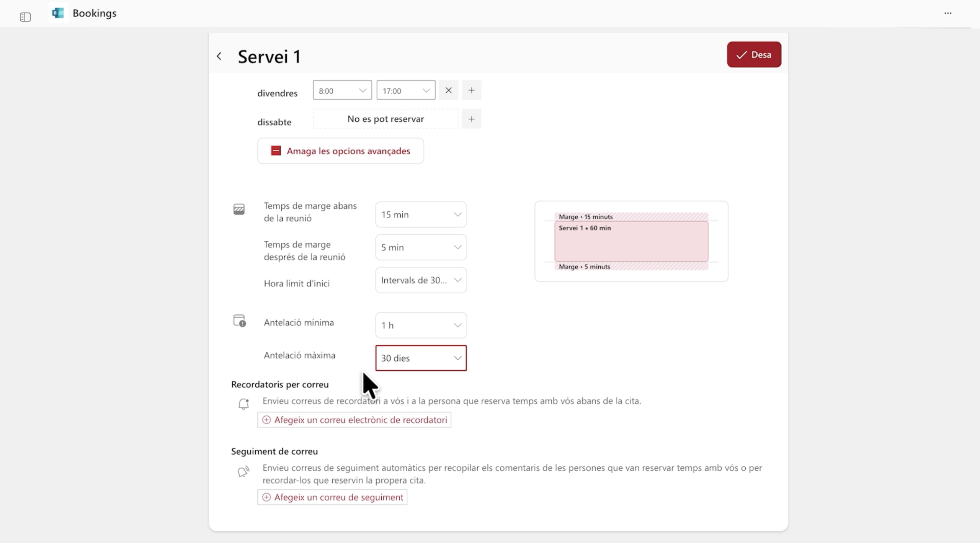Click the back arrow beside Servei 1
The height and width of the screenshot is (543, 980).
[x=219, y=56]
